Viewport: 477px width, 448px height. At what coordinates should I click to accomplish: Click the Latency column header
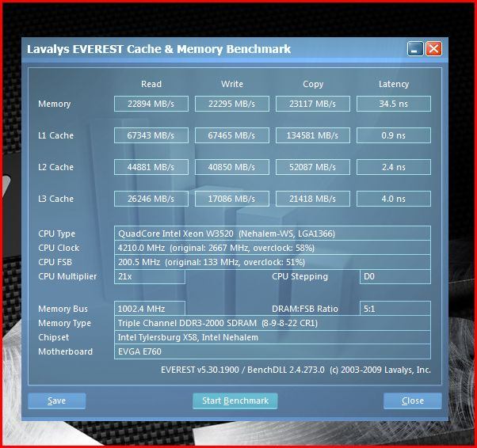394,84
